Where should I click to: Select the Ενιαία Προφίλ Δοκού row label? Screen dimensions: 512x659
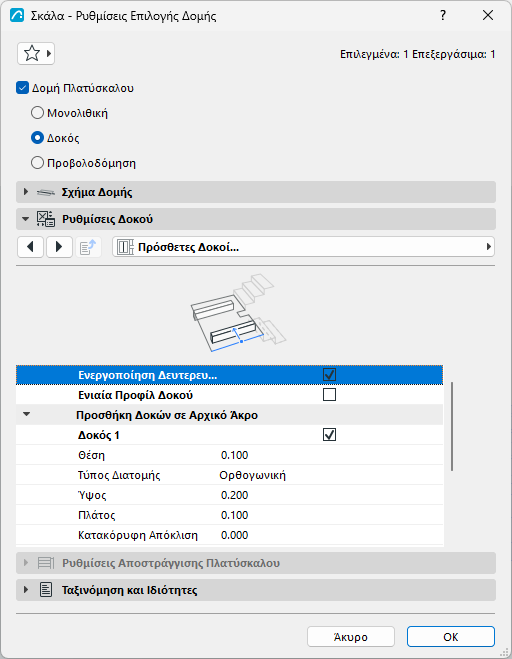click(135, 395)
